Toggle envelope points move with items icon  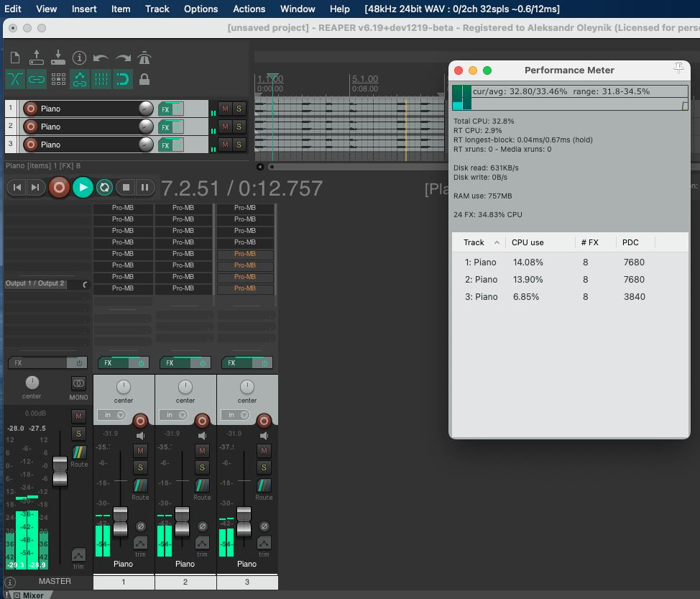click(80, 80)
